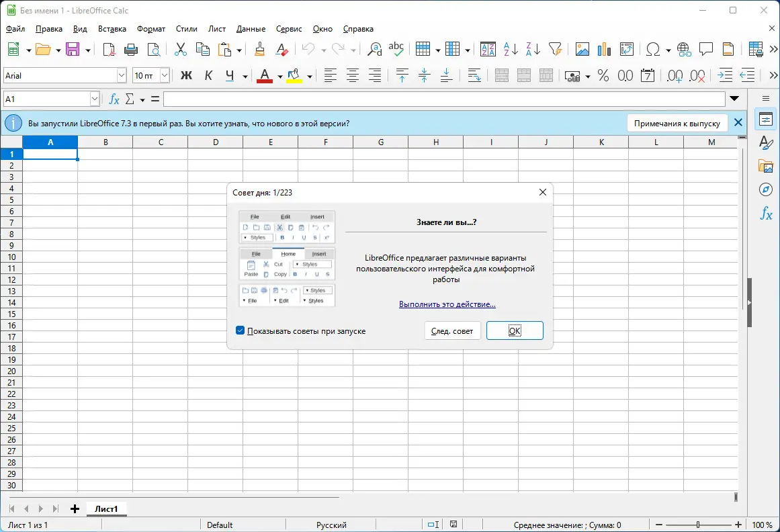Click the zoom slider in status bar
Viewport: 780px width, 532px height.
(699, 525)
